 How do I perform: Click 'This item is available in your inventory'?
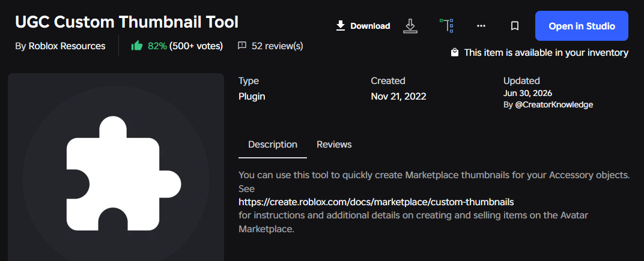pyautogui.click(x=546, y=53)
